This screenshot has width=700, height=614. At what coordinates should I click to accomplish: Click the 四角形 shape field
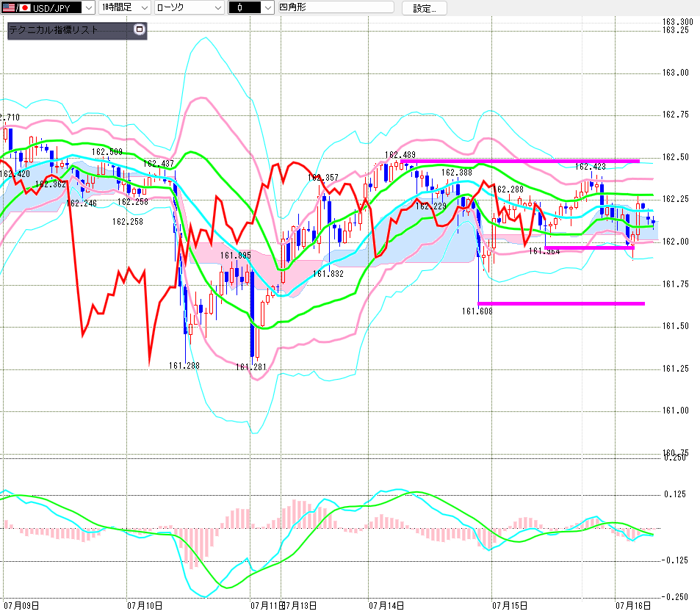(336, 7)
